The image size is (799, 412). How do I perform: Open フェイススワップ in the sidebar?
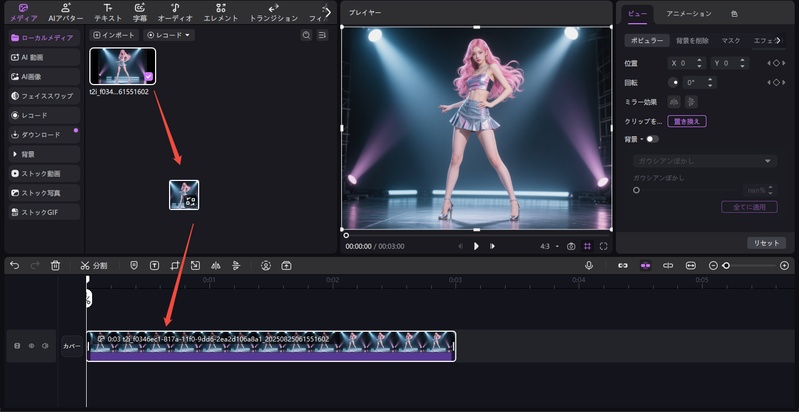[44, 96]
